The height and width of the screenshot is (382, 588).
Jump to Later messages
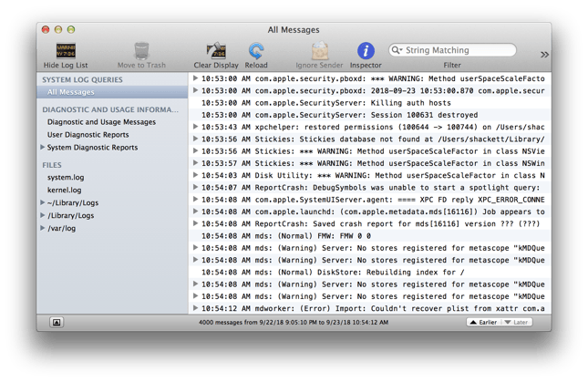516,322
